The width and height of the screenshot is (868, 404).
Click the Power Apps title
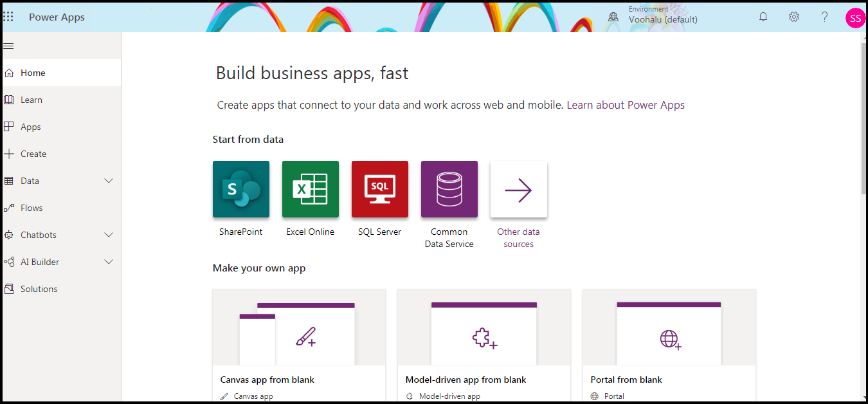pyautogui.click(x=57, y=17)
